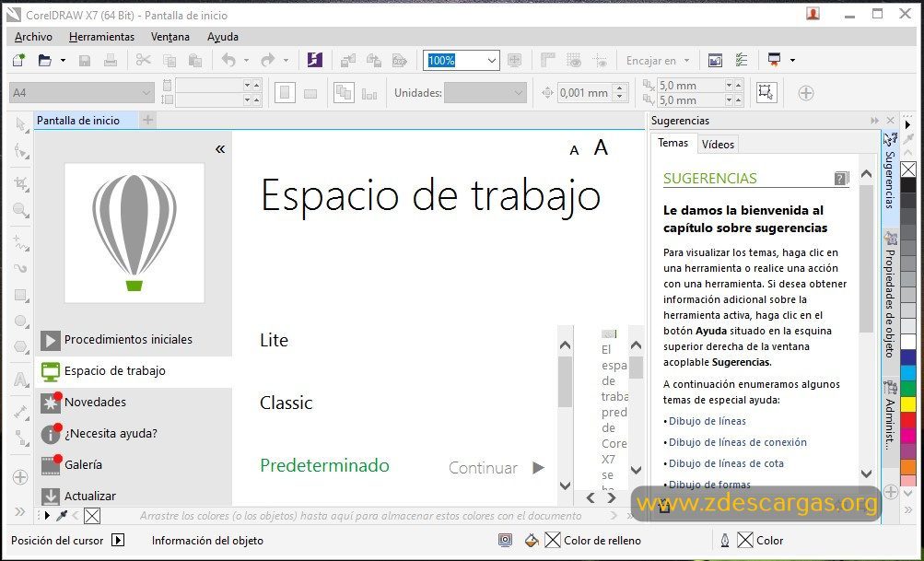This screenshot has height=561, width=924.
Task: Select the Polygon tool in toolbox
Action: click(21, 347)
